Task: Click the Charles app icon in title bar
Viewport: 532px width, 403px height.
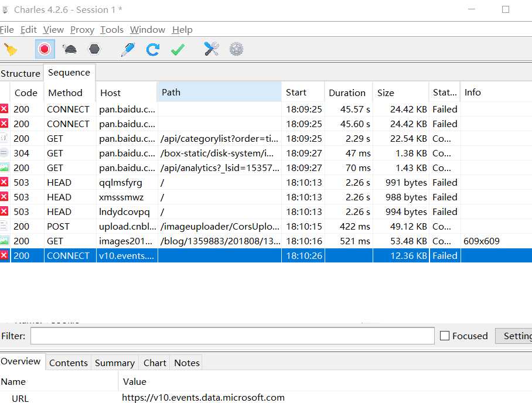Action: coord(5,10)
